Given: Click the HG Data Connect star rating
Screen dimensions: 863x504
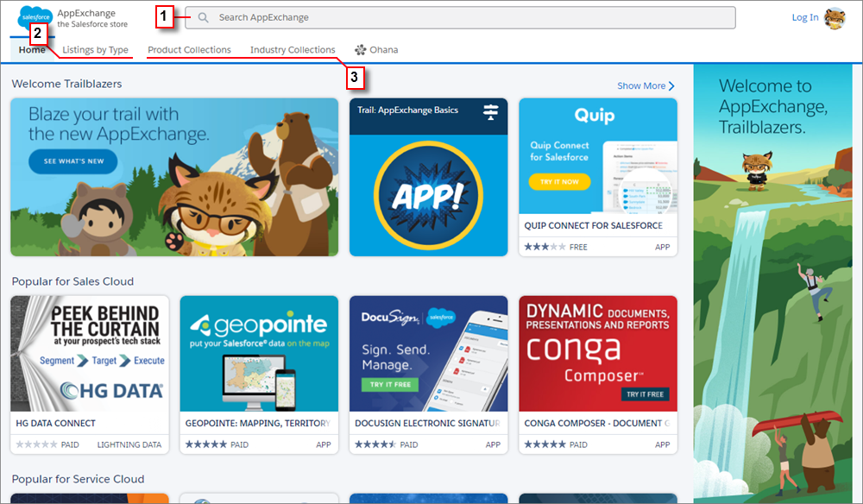Looking at the screenshot, I should (x=36, y=444).
